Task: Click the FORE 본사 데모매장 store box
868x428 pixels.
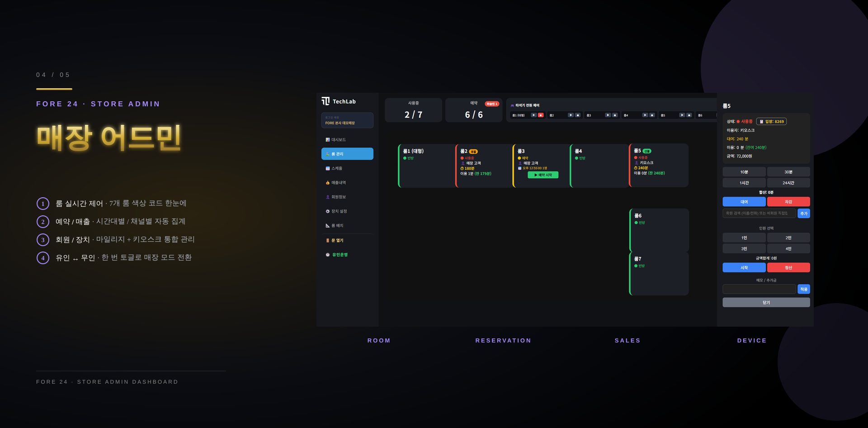Action: (347, 120)
